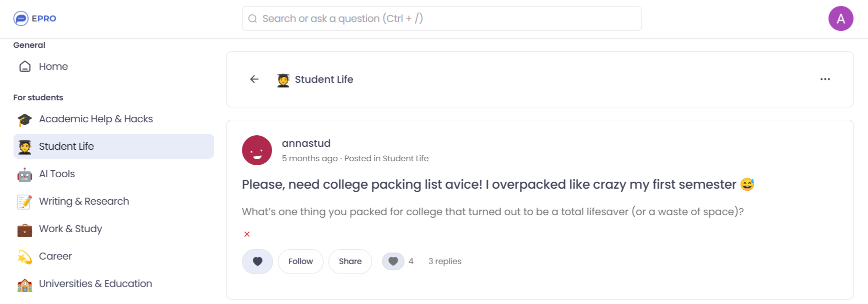Click the red X to remove the attachment
The height and width of the screenshot is (304, 868).
coord(246,234)
